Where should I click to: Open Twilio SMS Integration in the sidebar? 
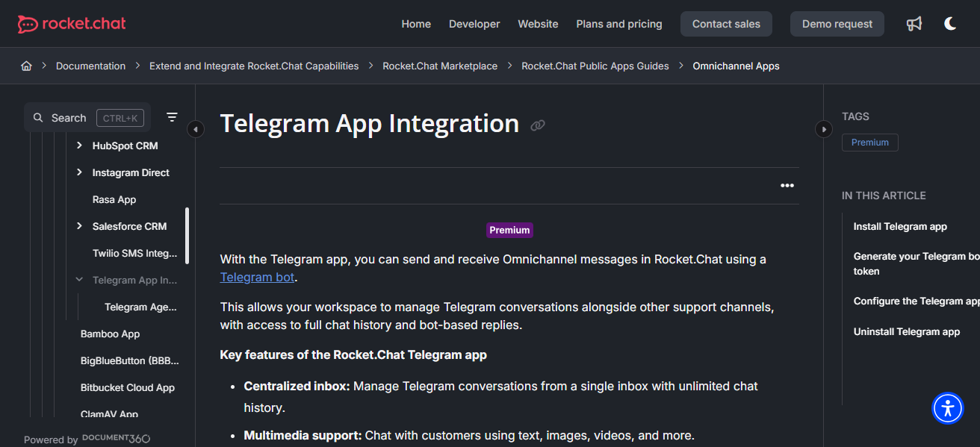(x=135, y=253)
